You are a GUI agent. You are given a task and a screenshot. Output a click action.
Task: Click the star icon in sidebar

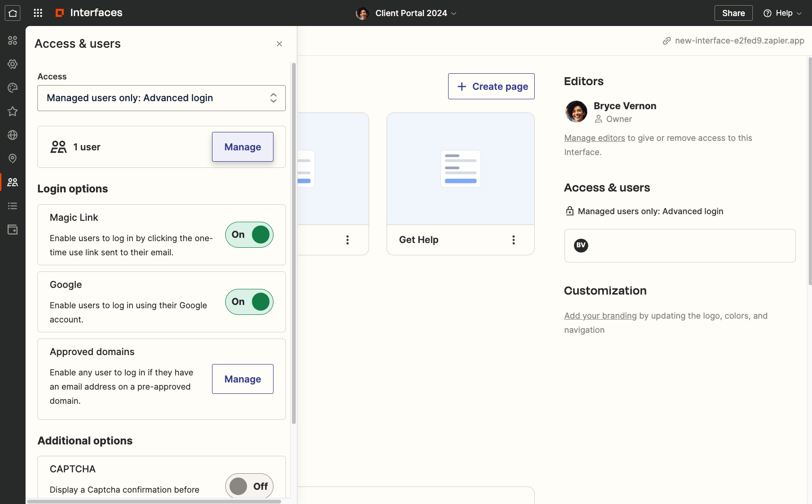coord(13,112)
